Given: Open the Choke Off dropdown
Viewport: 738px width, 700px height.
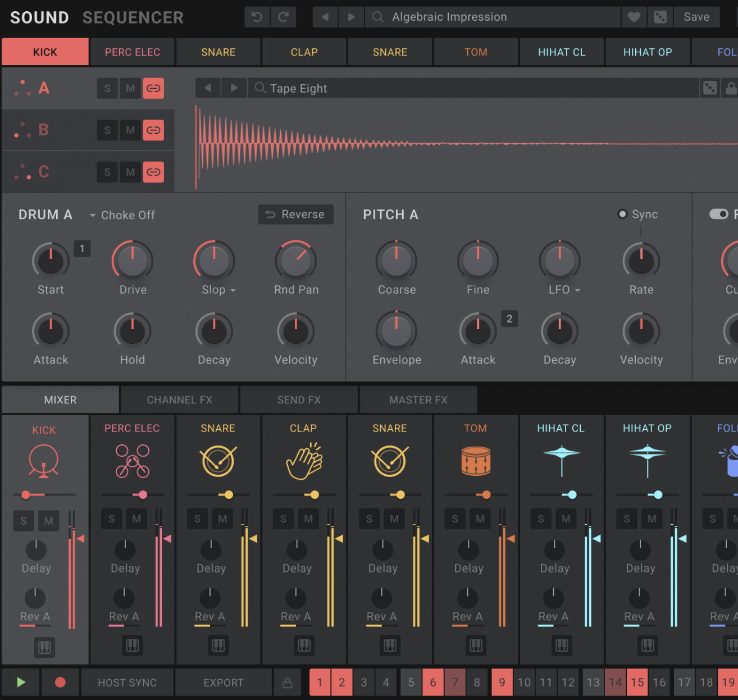Looking at the screenshot, I should point(122,215).
